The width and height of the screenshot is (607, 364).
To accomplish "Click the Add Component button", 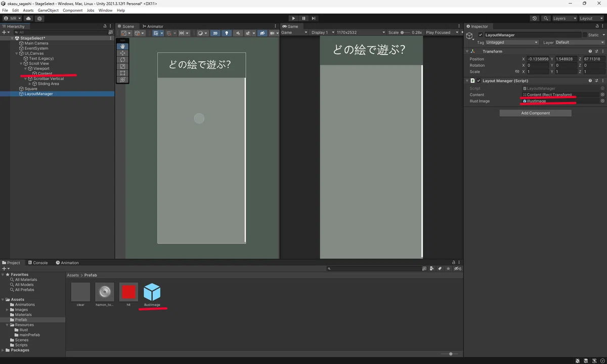I will [535, 113].
